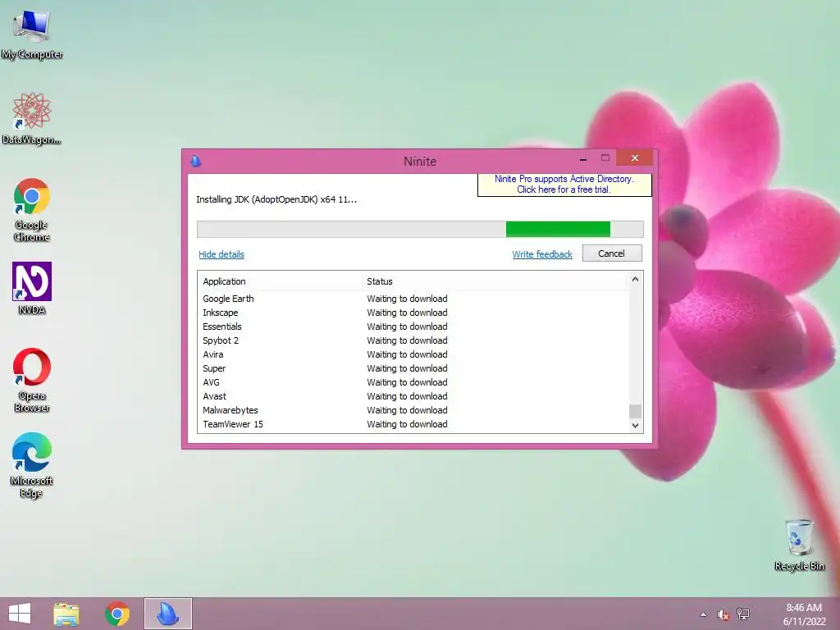Select the Malwarebytes row

coord(413,410)
